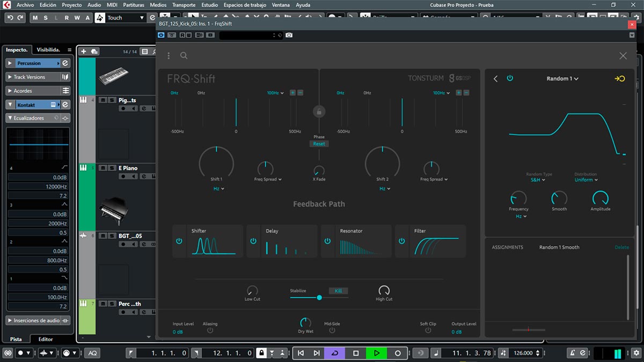Enable the Soft Clip switch
This screenshot has width=644, height=362.
coord(428,330)
